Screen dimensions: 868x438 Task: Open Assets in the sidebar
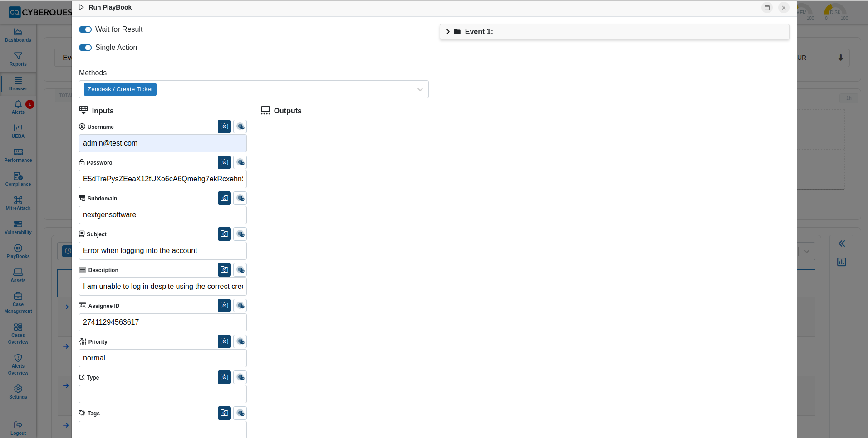coord(18,276)
